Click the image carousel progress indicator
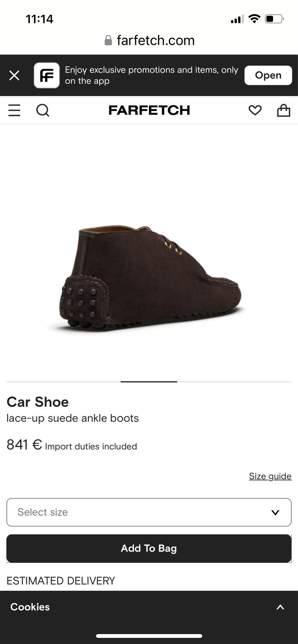The image size is (298, 644). click(149, 382)
